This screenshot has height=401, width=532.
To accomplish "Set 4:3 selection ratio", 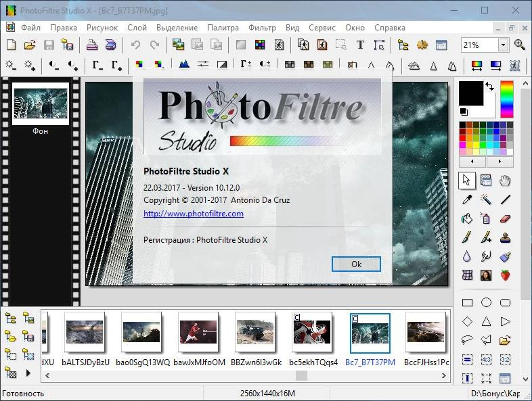I will point(486,359).
